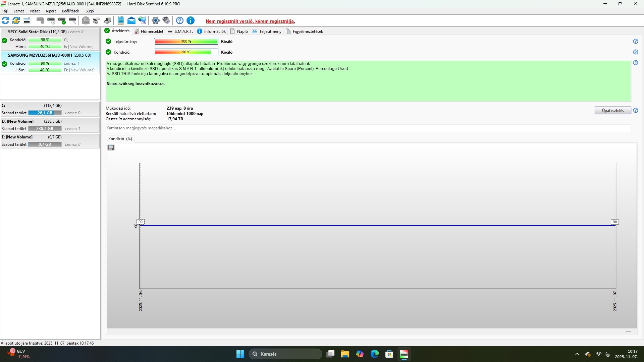Click the comment field Kattintson megjegyzés megadásához
This screenshot has width=644, height=362.
(x=368, y=128)
